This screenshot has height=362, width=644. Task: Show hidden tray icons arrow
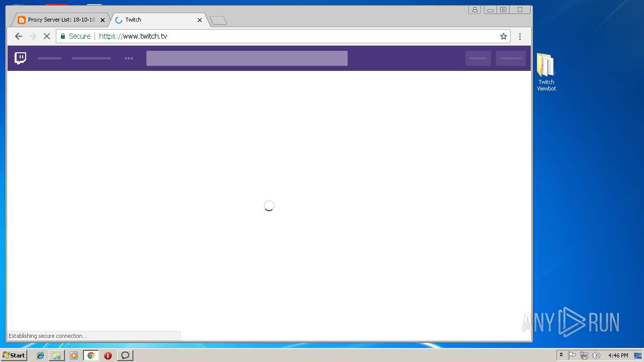click(561, 355)
